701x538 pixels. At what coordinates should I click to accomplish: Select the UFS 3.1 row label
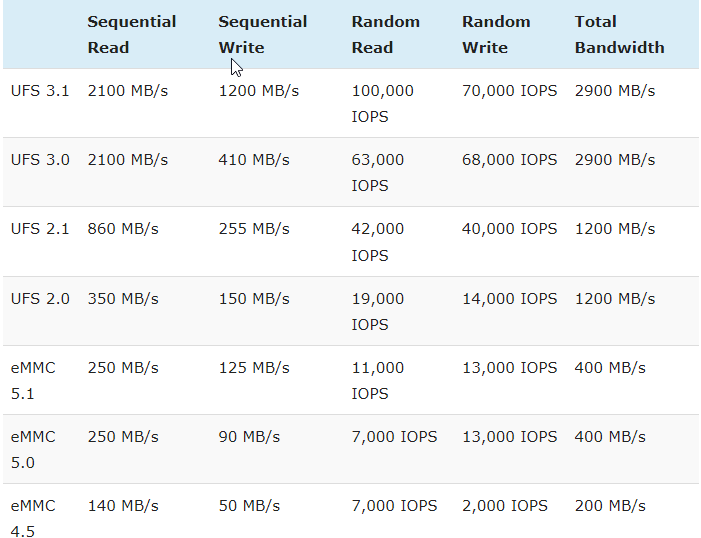click(x=40, y=91)
